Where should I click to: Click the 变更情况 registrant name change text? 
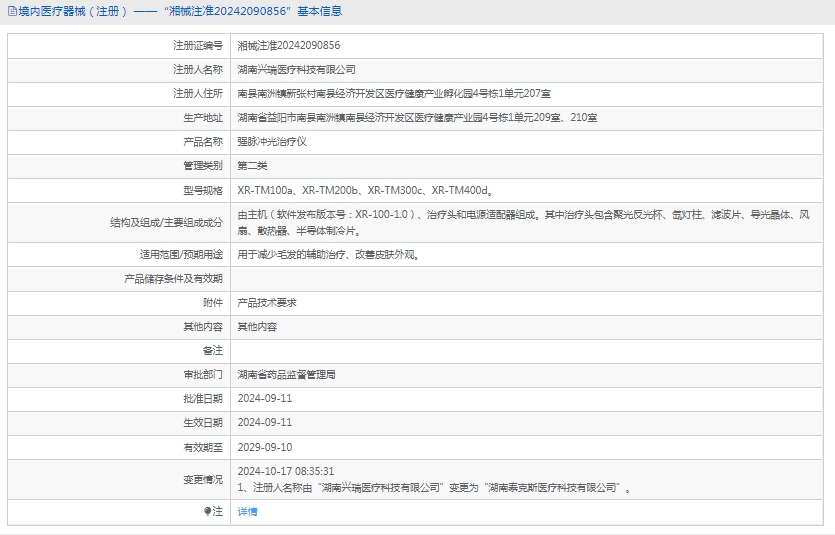[435, 487]
